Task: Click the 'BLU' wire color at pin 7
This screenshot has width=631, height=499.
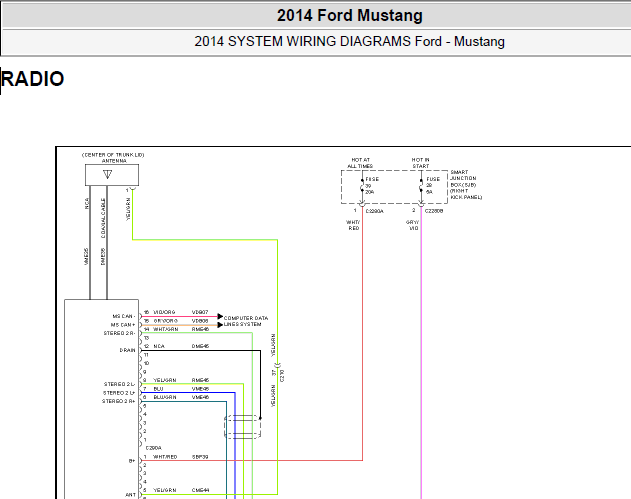Action: 158,389
